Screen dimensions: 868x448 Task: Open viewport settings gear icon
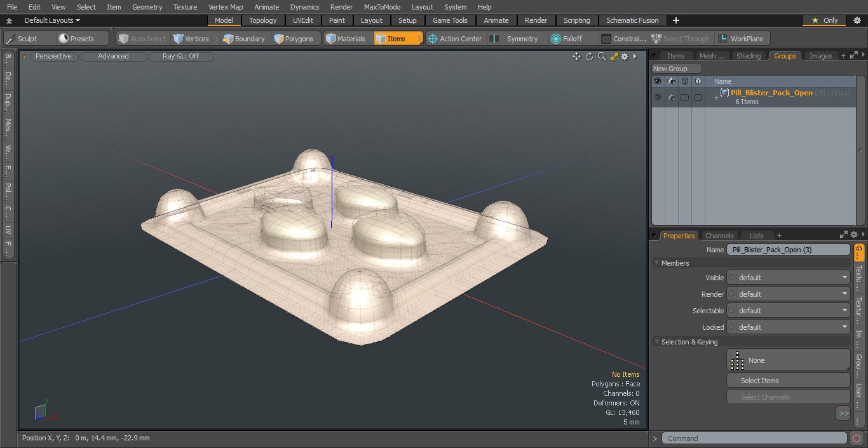(x=625, y=57)
